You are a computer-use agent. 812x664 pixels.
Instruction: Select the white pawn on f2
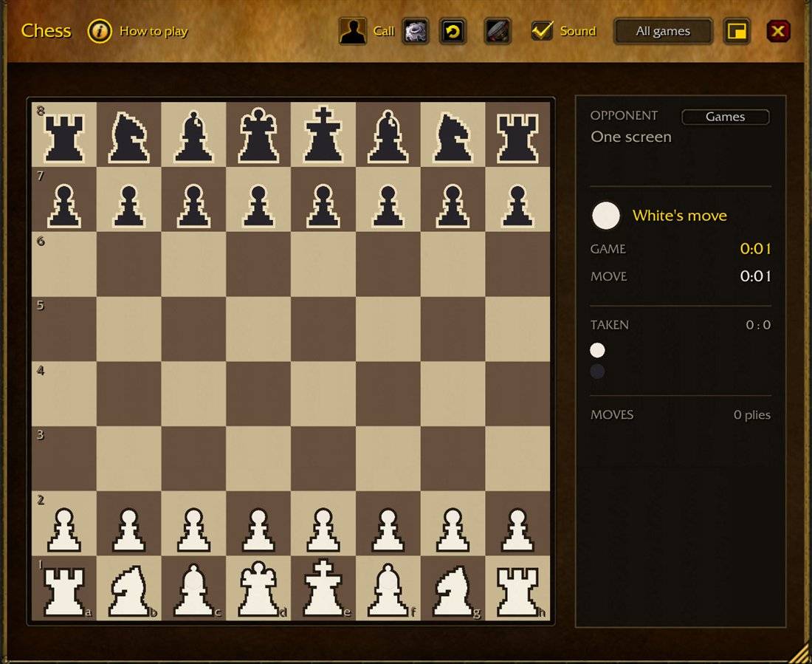[388, 530]
